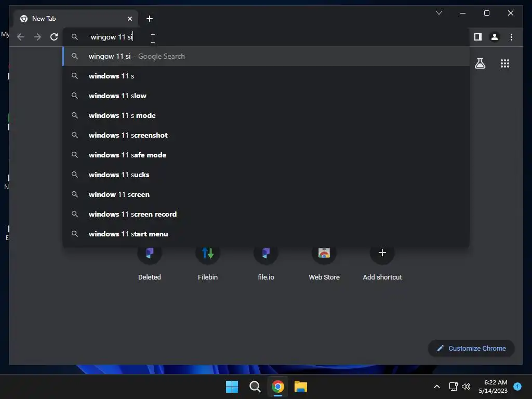Choose the 'windows 11 s' suggestion
The height and width of the screenshot is (399, 532).
[266, 76]
